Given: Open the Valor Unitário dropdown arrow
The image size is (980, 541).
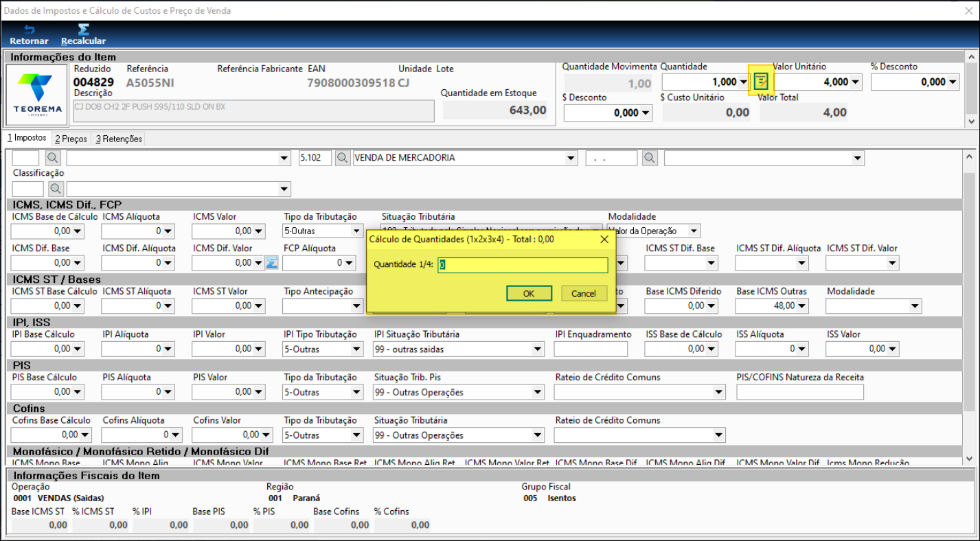Looking at the screenshot, I should click(x=856, y=82).
